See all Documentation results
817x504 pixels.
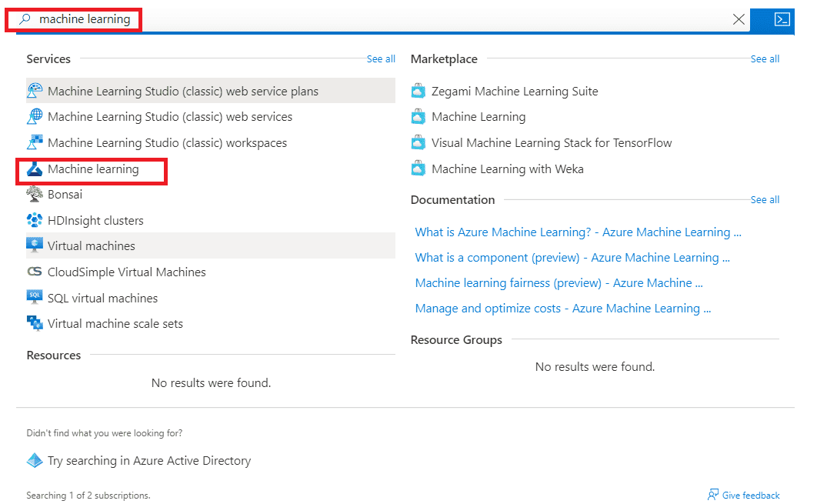tap(765, 199)
